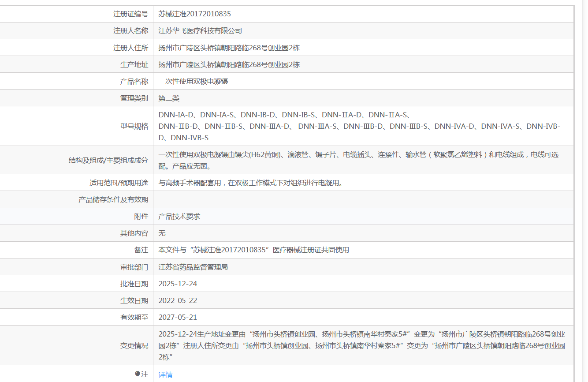Select the 生产地址 label
Viewport: 588px width, 382px height.
point(134,64)
